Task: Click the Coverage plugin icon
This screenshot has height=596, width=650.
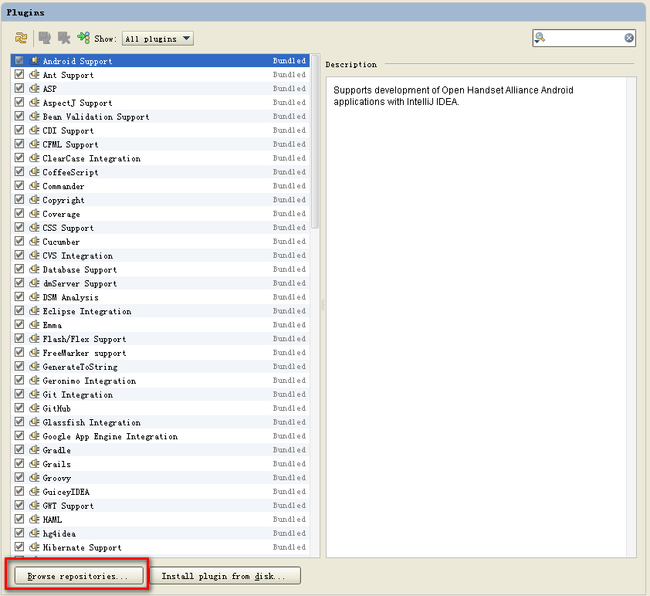Action: coord(34,213)
